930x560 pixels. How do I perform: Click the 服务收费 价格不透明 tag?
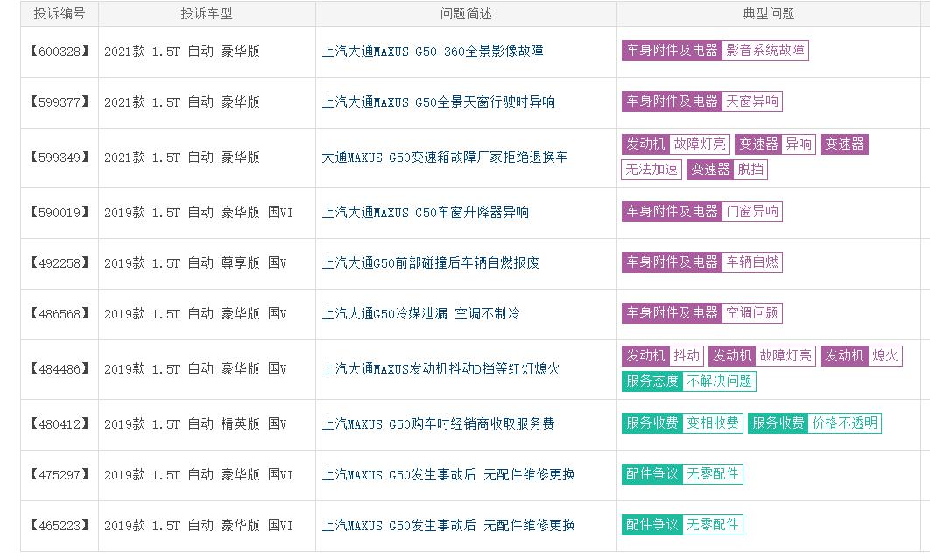pyautogui.click(x=814, y=423)
